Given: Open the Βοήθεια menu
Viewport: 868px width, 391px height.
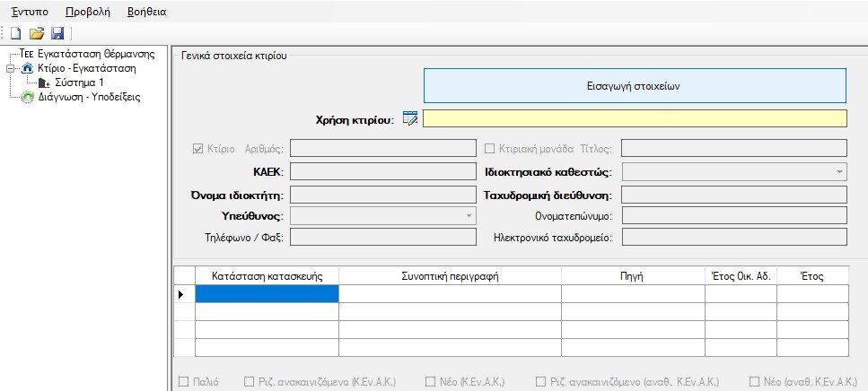Looking at the screenshot, I should pos(146,12).
